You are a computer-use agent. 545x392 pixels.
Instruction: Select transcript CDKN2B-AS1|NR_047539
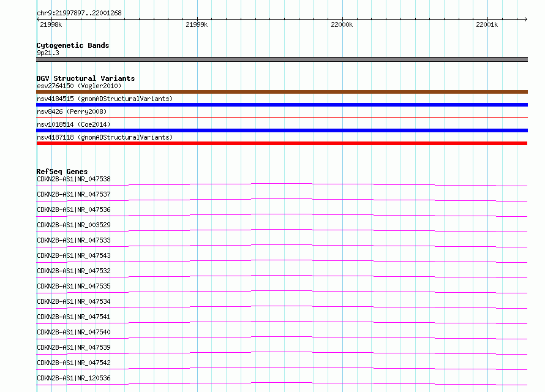[x=73, y=347]
